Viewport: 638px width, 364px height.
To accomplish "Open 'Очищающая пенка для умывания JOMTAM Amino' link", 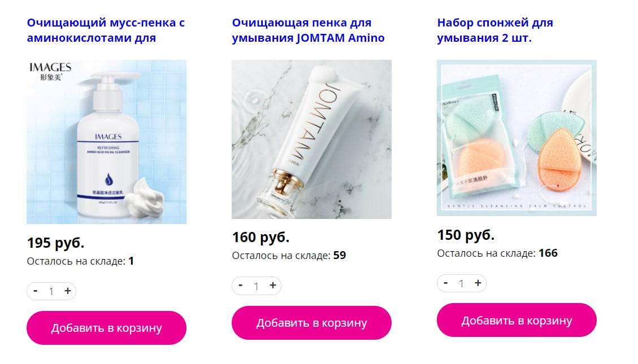I will tap(308, 30).
